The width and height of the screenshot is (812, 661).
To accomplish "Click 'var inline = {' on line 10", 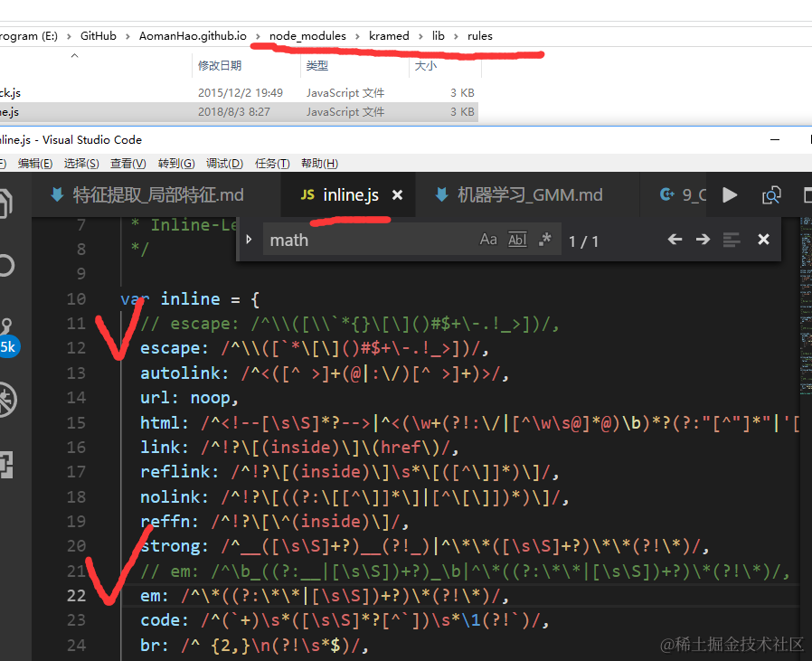I will pos(190,299).
